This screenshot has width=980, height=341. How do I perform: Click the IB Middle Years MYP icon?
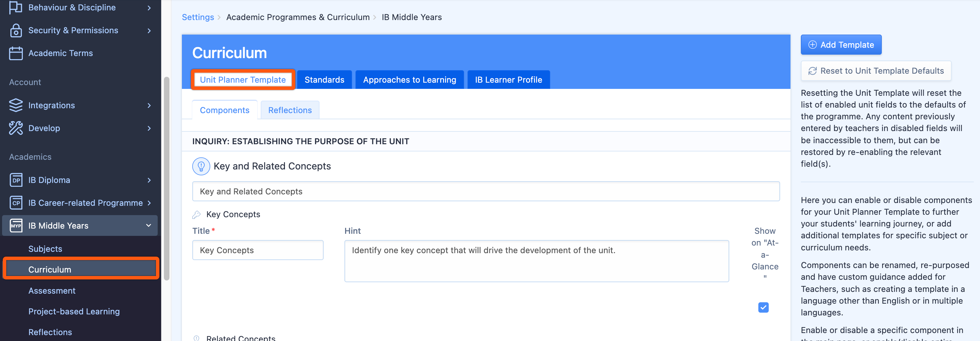(16, 226)
